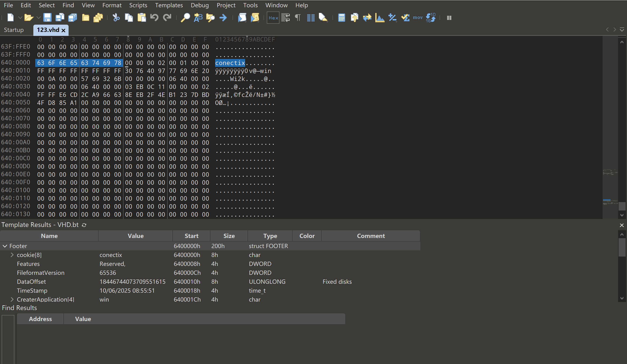Click the Save All floppy icon
The image size is (627, 364).
click(72, 18)
